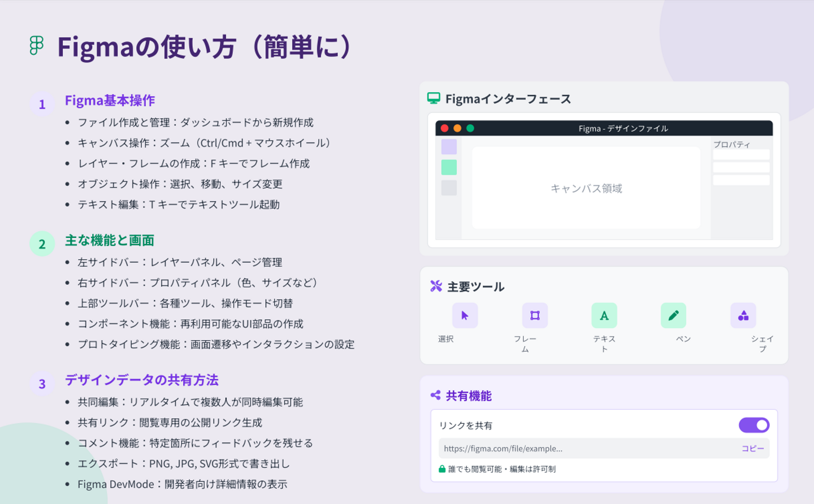This screenshot has width=814, height=504.
Task: Click the 共有リンク bullet
Action: click(x=170, y=423)
